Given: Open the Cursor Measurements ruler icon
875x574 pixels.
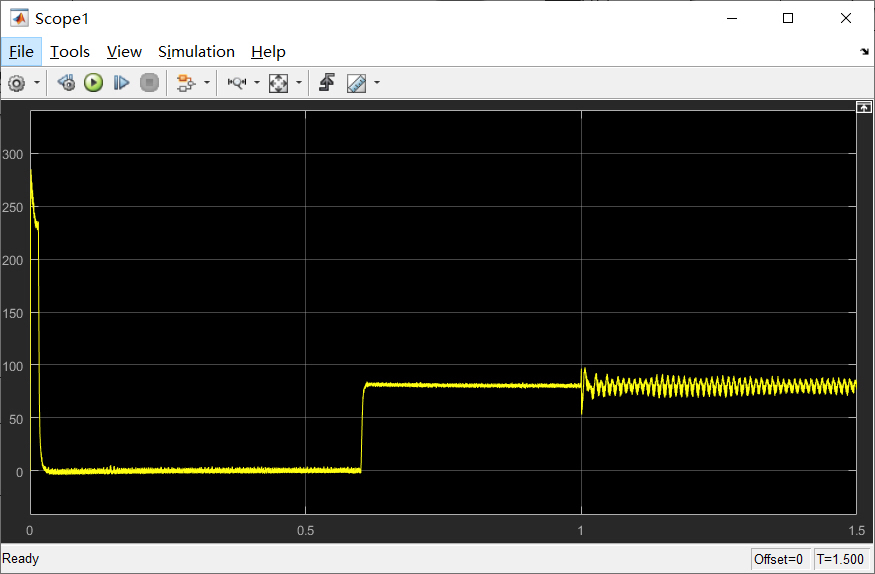Looking at the screenshot, I should pyautogui.click(x=357, y=83).
